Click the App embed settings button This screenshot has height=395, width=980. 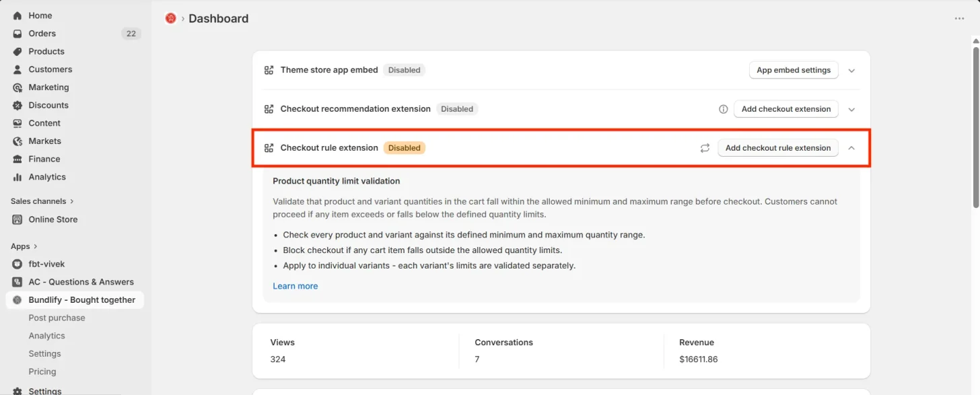click(x=794, y=70)
